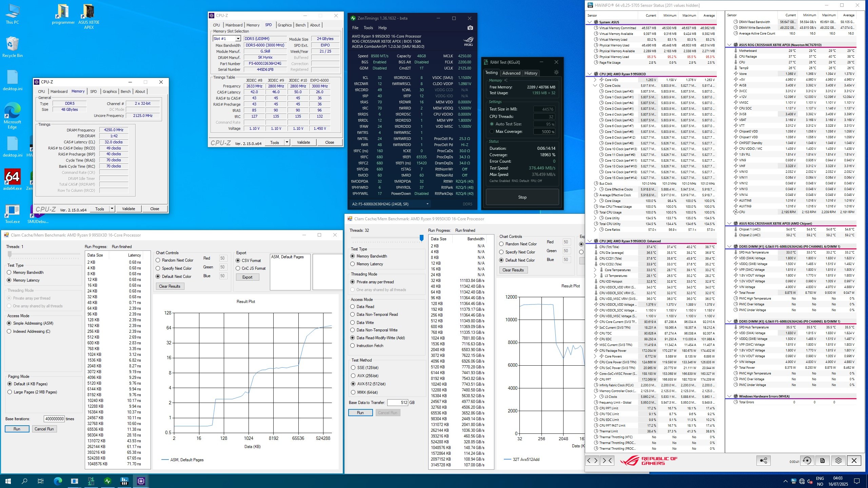Open Bench tab in CPU-Z Memory window
Screen dimensions: 868x488
point(125,91)
